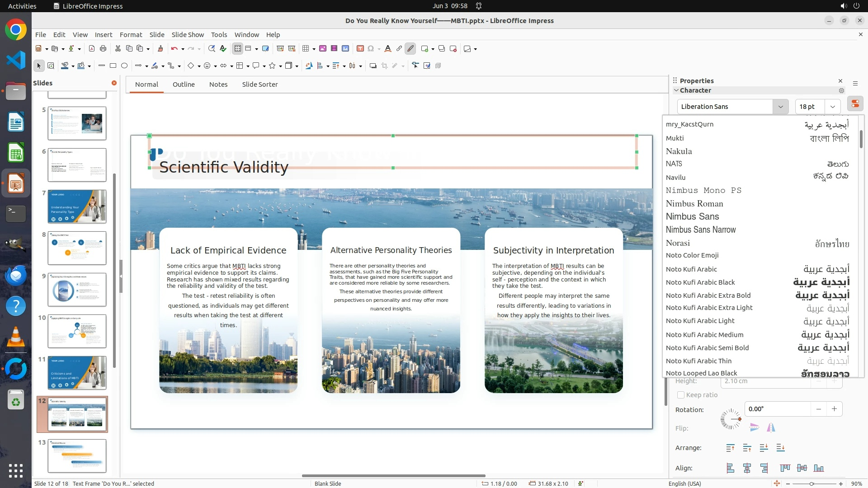Screen dimensions: 868x488
Task: Click the zoom slider in status bar
Action: 811,483
